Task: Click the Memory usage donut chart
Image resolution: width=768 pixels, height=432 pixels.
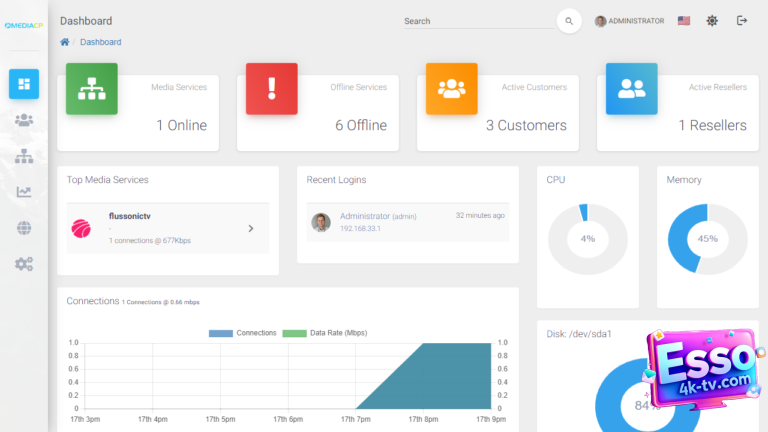Action: click(x=707, y=239)
